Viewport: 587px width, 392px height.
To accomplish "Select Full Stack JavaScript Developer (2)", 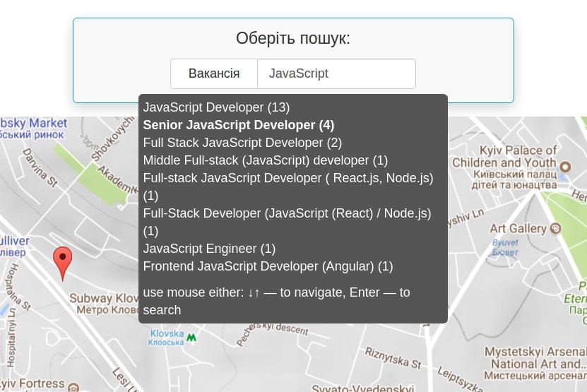I will coord(242,143).
